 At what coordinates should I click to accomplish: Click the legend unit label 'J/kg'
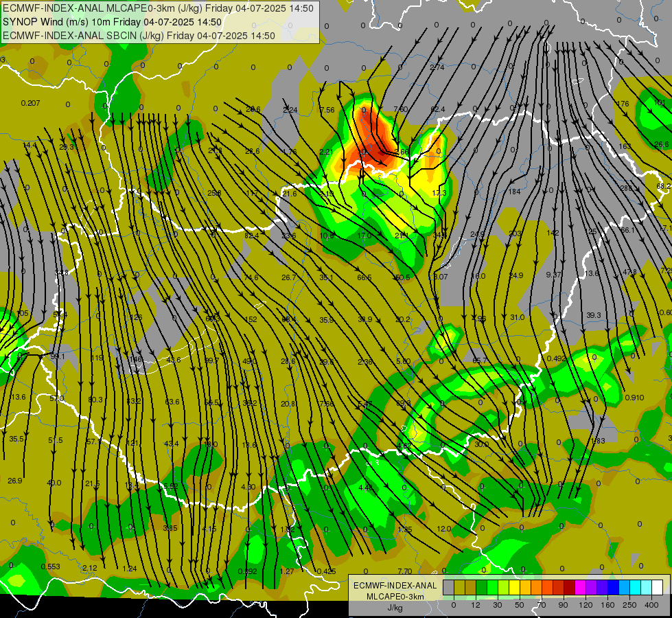click(x=395, y=608)
